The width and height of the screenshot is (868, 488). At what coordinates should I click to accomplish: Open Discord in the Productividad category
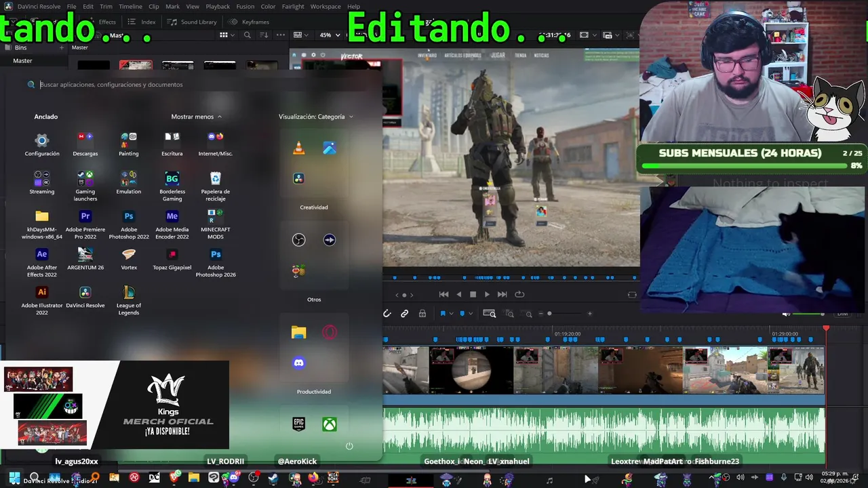coord(299,363)
